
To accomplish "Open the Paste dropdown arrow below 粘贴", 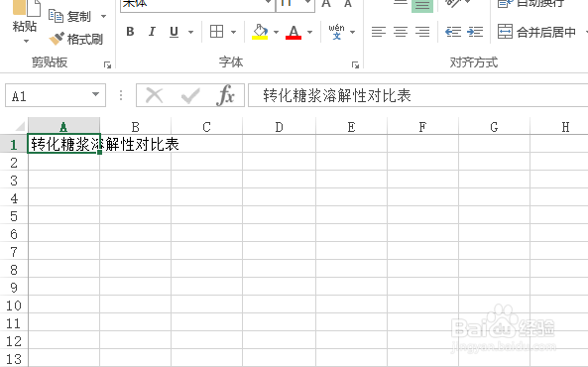I will 26,41.
